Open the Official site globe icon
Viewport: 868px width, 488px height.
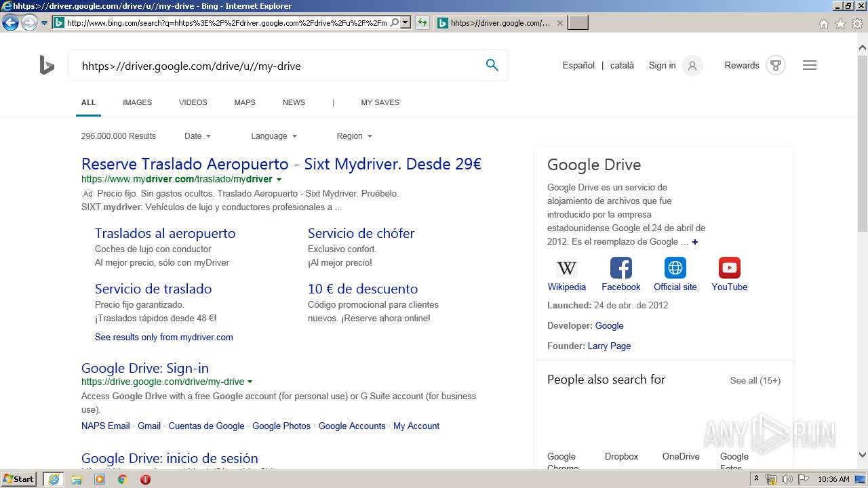pos(675,268)
